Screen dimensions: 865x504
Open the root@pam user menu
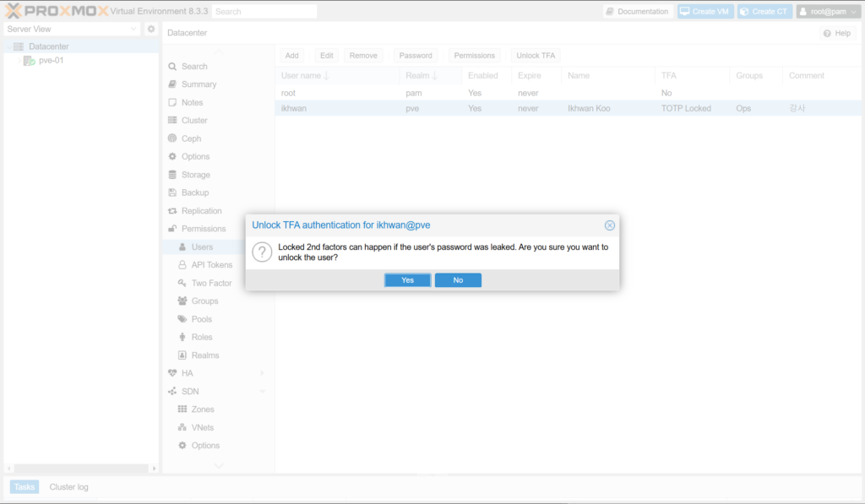(827, 12)
